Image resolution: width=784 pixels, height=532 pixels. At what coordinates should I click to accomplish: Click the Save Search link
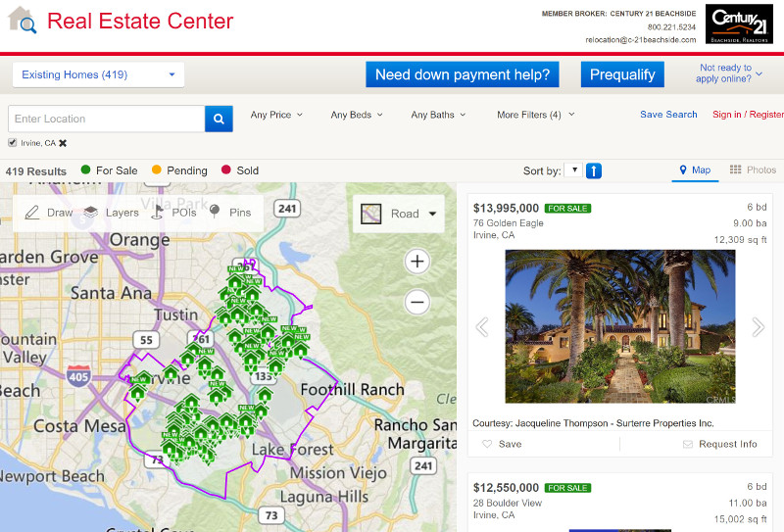point(668,115)
